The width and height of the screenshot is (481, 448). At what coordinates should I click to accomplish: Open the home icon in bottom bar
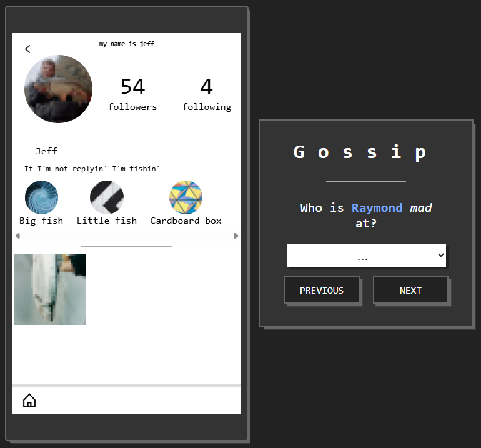coord(29,400)
